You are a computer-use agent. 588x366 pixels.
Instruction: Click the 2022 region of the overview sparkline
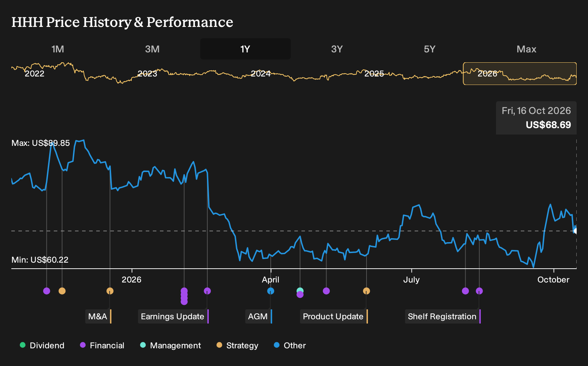tap(35, 74)
